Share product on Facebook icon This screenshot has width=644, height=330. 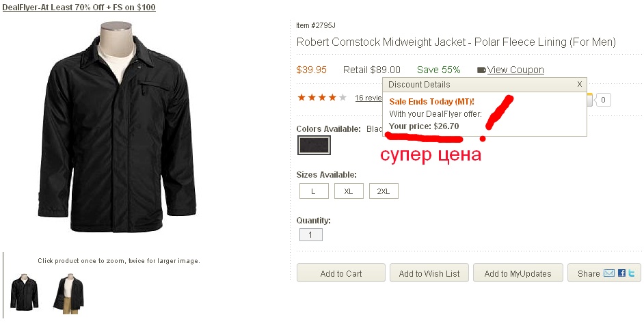click(621, 273)
